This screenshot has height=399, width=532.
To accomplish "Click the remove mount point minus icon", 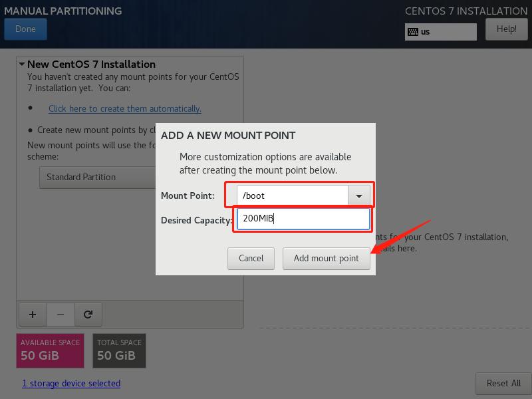I will tap(61, 315).
